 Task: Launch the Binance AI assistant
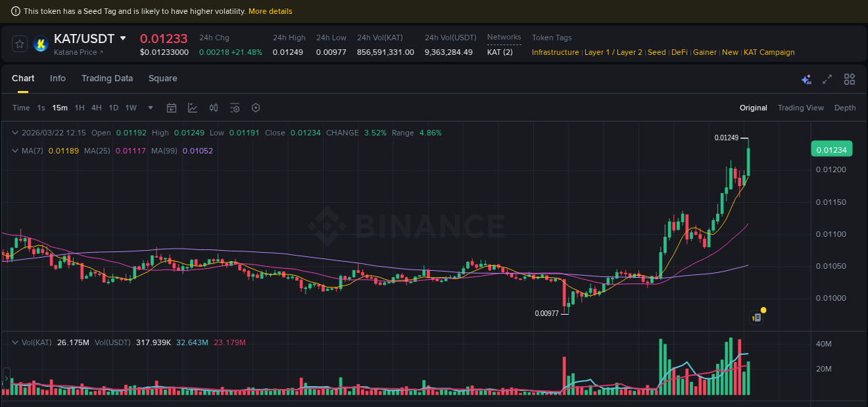[x=806, y=79]
